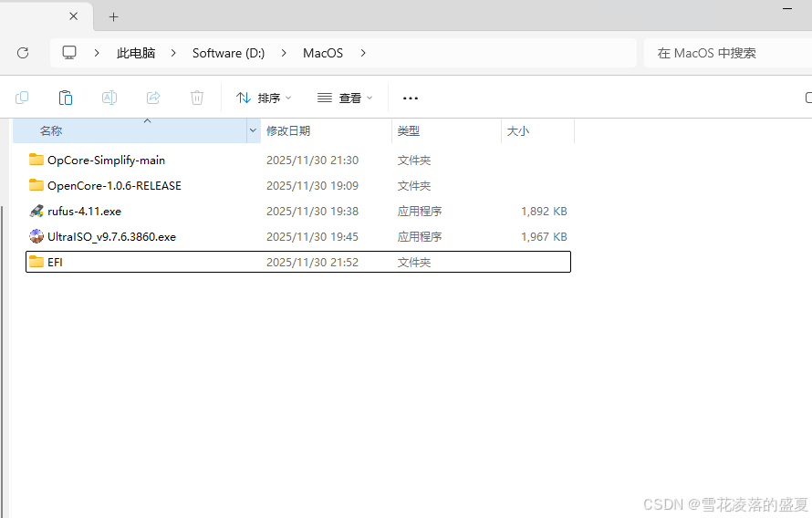Select the OpCore-Simplify-main folder name

click(x=106, y=161)
